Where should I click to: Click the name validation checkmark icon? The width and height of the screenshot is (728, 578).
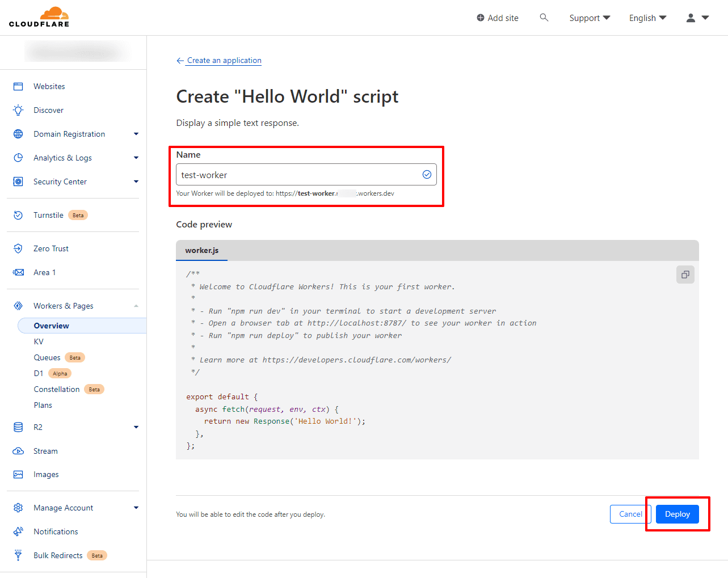tap(427, 175)
